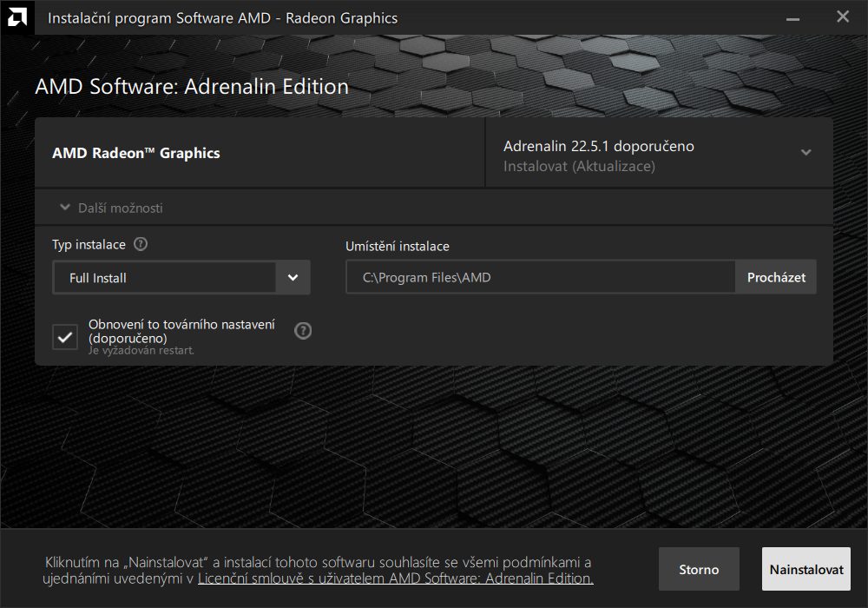The width and height of the screenshot is (868, 608).
Task: Open the Full Install type dropdown arrow
Action: pos(293,278)
